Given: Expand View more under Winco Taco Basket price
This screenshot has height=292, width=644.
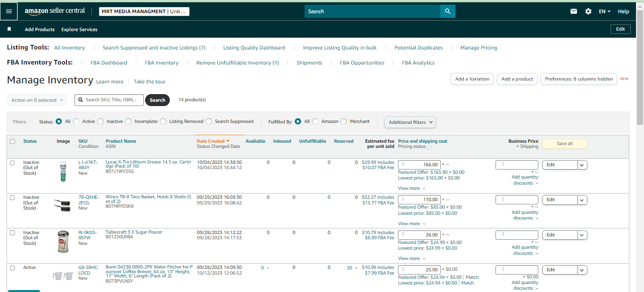Looking at the screenshot, I should pyautogui.click(x=412, y=224).
